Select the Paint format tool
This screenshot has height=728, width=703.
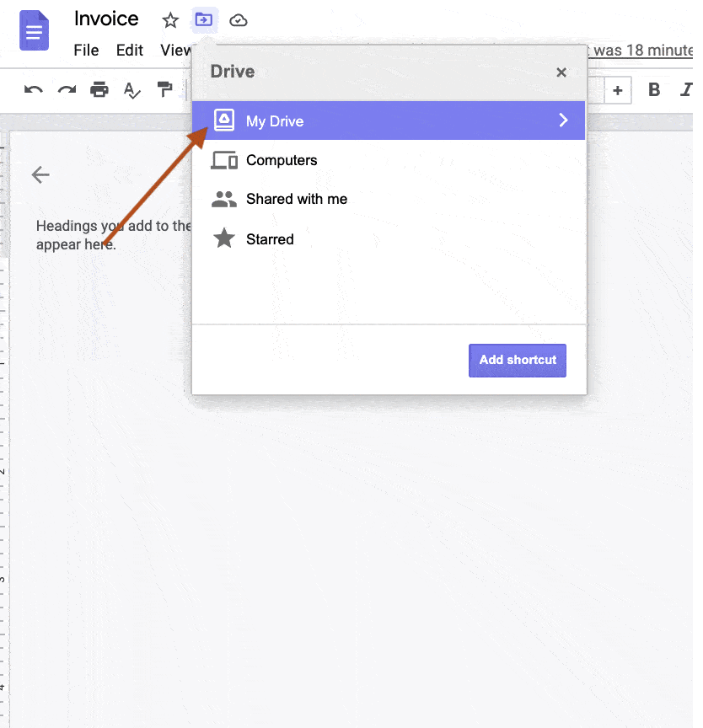(x=164, y=89)
